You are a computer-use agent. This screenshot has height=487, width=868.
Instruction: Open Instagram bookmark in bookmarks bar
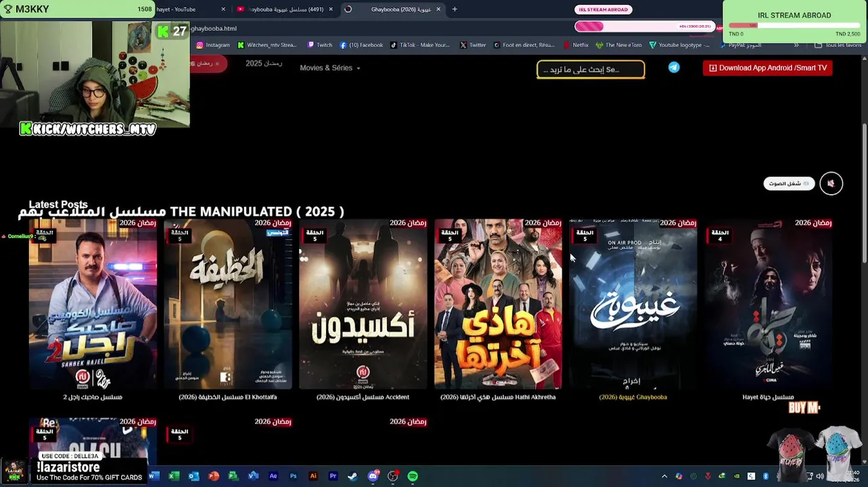pos(213,45)
